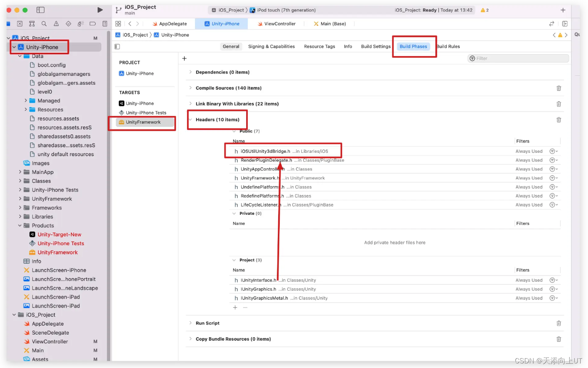Open the Main (Base) editor tab
Image resolution: width=588 pixels, height=368 pixels.
click(329, 24)
